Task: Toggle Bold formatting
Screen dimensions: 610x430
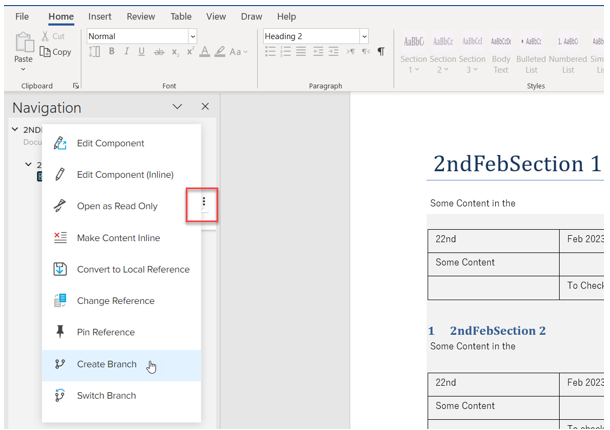Action: (112, 51)
